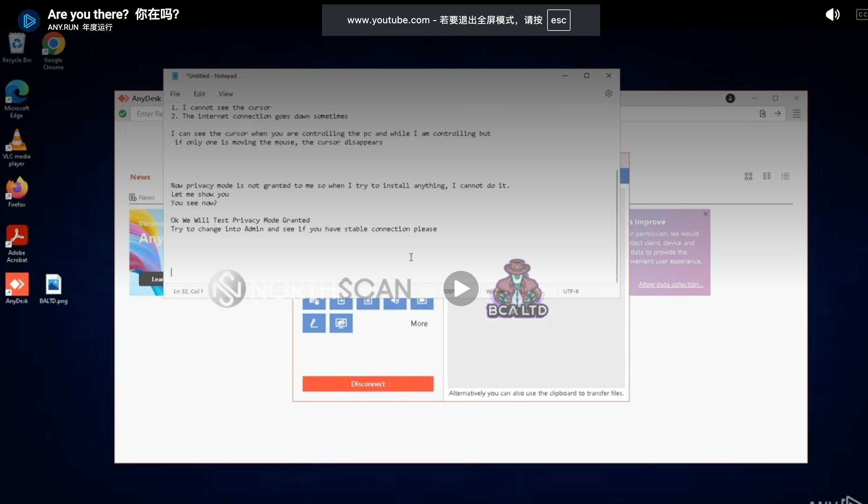This screenshot has width=868, height=504.
Task: Click the line starting 'Now privacy mode is not granted'
Action: [x=340, y=186]
